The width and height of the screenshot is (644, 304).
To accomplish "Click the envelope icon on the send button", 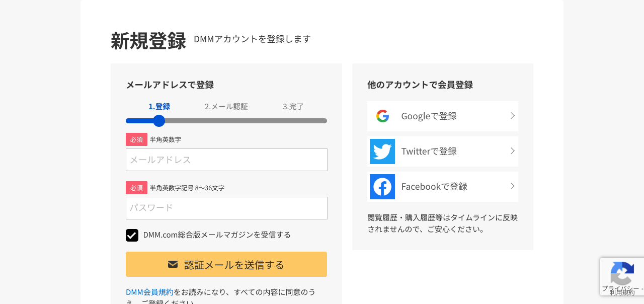I will click(x=173, y=264).
